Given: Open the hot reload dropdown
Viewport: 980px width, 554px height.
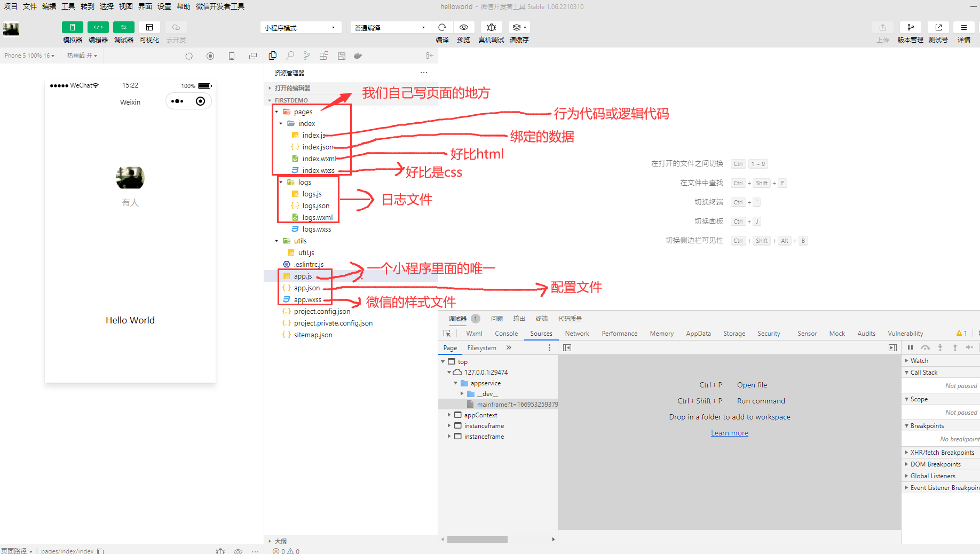Looking at the screenshot, I should (82, 56).
